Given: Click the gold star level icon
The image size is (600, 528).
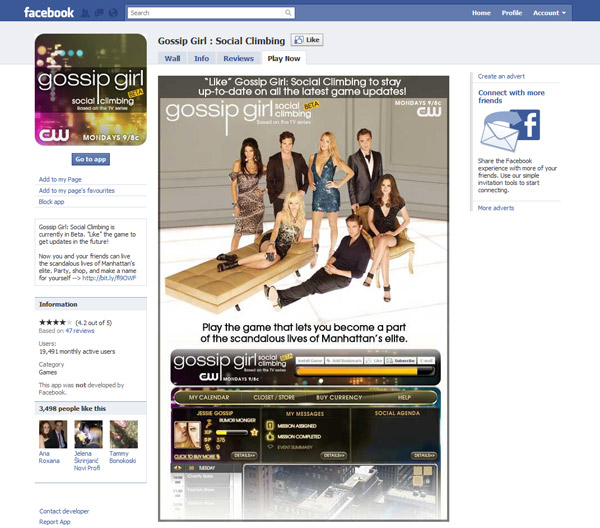Looking at the screenshot, I should (254, 433).
